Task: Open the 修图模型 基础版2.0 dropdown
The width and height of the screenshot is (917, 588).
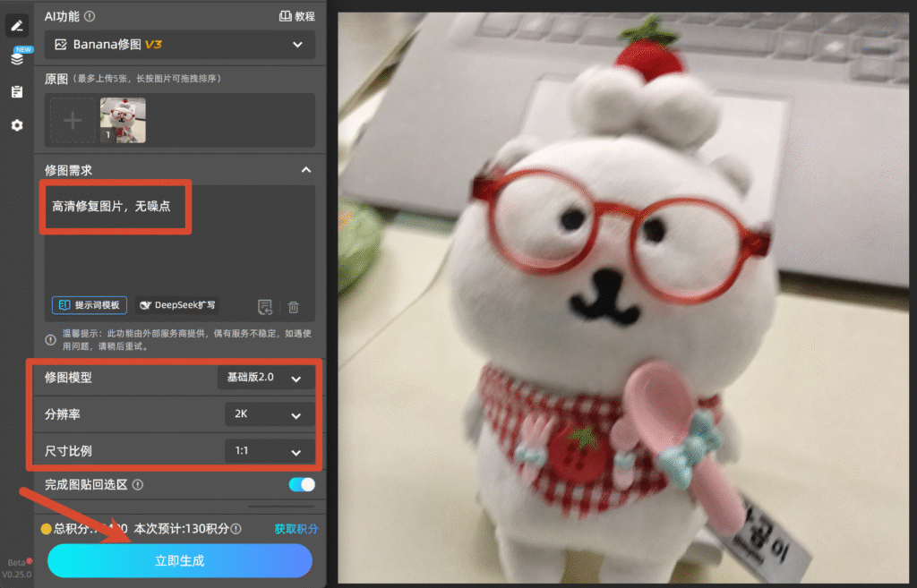Action: [x=266, y=378]
